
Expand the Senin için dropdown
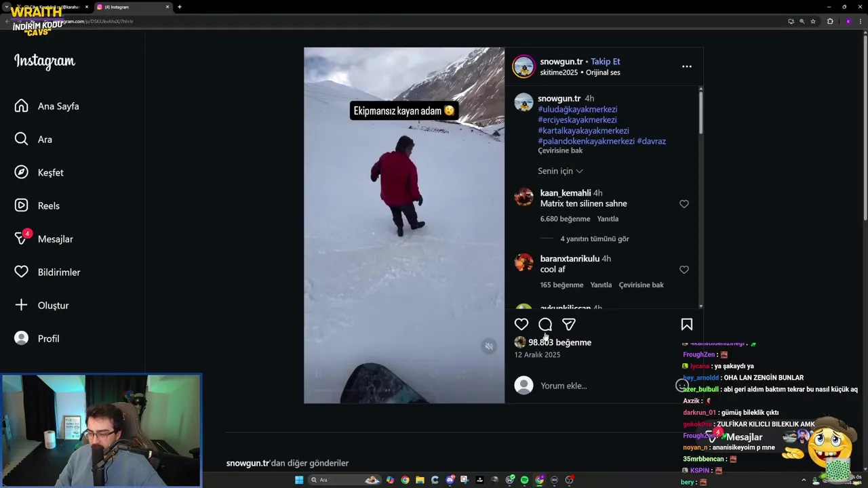tap(560, 171)
